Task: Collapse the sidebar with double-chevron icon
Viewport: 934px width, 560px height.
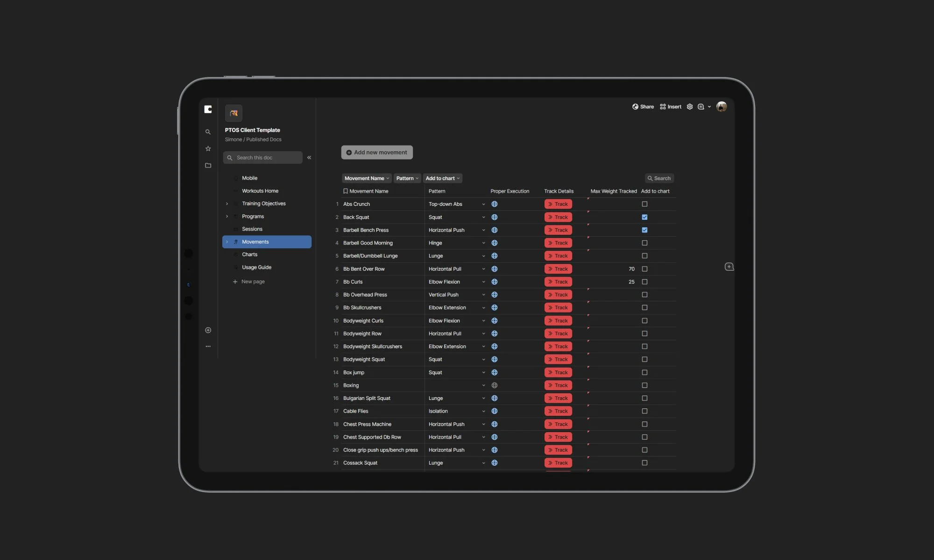Action: tap(309, 158)
